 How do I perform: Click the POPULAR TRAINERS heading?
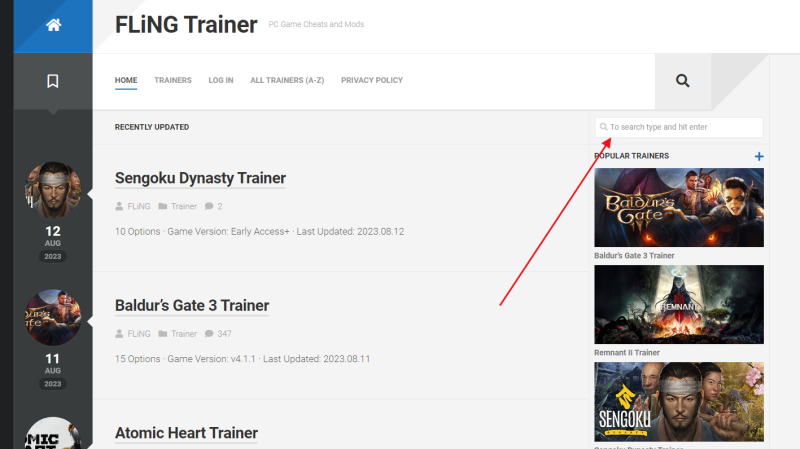pos(632,156)
